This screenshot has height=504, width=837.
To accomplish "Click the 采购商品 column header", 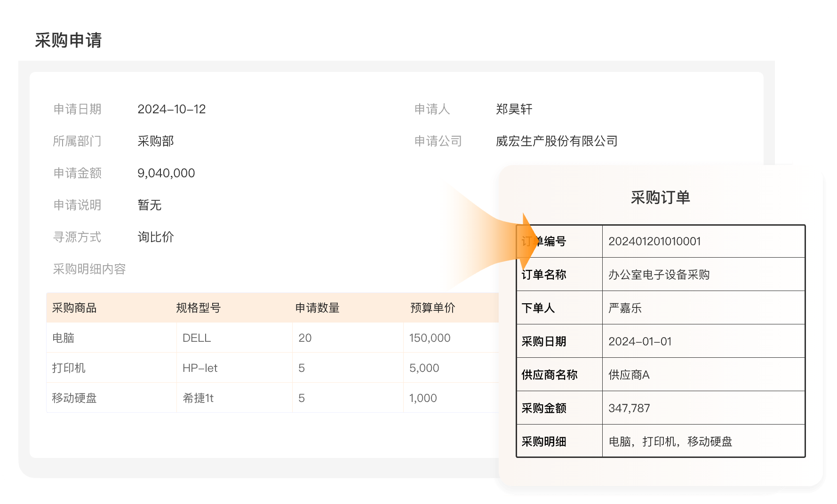I will (74, 308).
